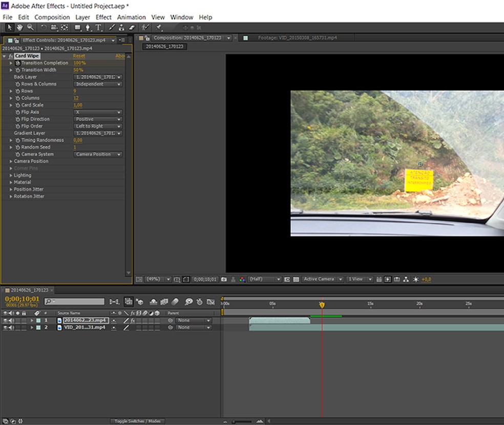
Task: Open the Composition menu
Action: click(52, 17)
